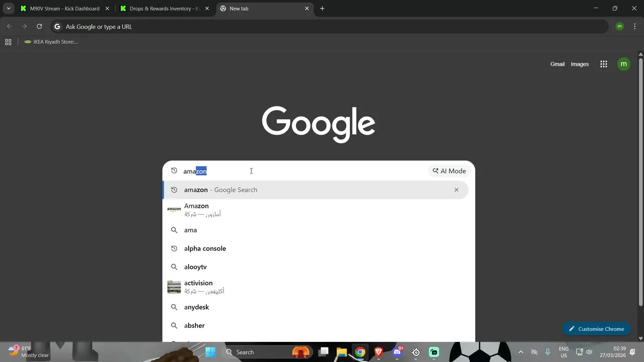644x362 pixels.
Task: Click the page vertical scrollbar
Action: [640, 181]
